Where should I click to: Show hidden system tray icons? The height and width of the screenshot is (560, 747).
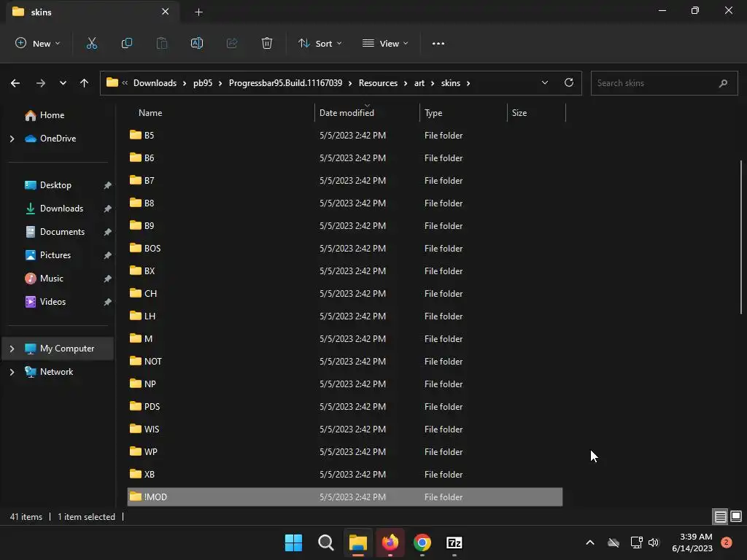click(589, 542)
